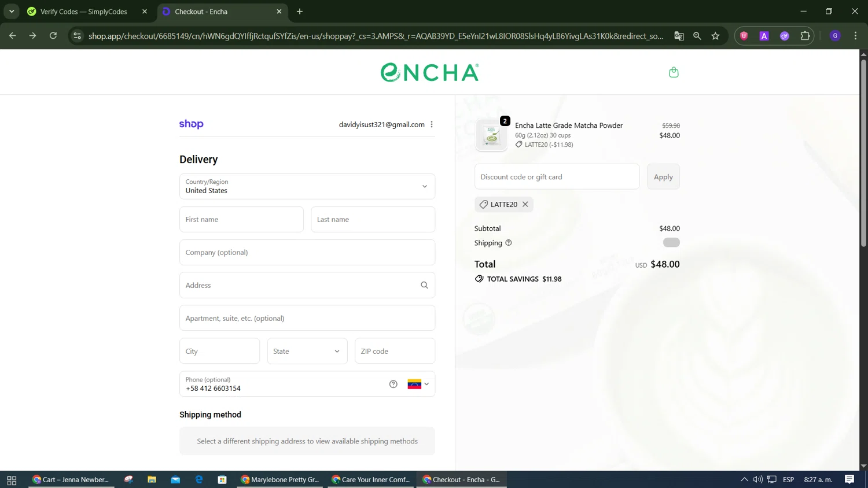This screenshot has width=868, height=488.
Task: Click the Shop pay logo
Action: tap(191, 124)
